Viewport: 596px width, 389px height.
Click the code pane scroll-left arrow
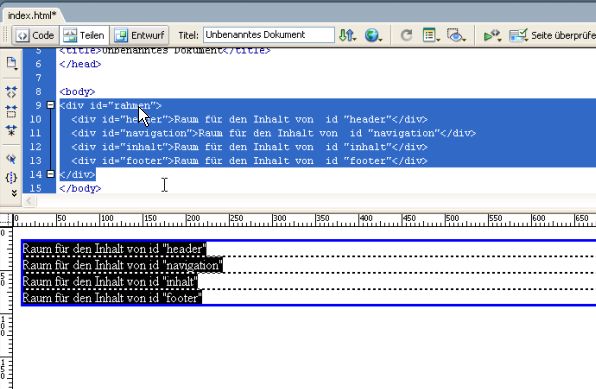point(29,201)
